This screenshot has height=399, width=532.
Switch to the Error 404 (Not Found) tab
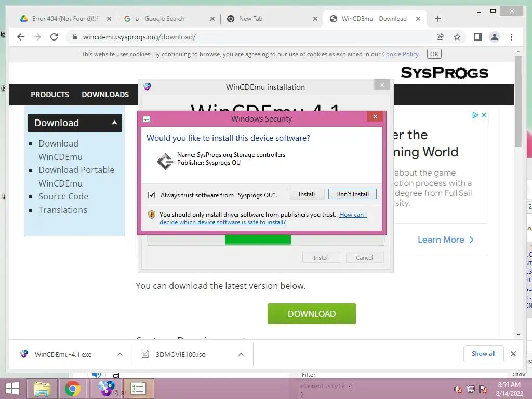(x=65, y=19)
